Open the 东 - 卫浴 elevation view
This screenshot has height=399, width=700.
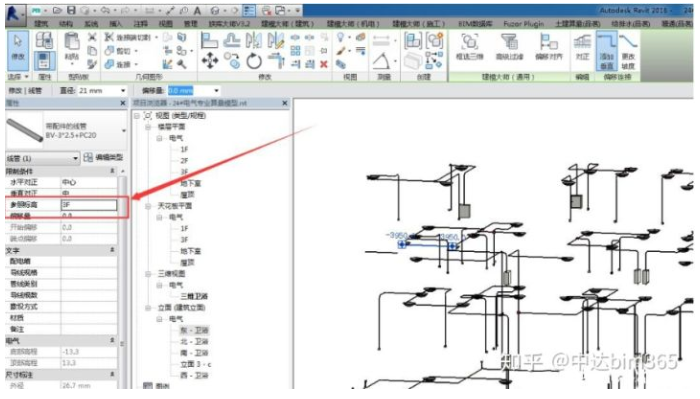[x=194, y=330]
